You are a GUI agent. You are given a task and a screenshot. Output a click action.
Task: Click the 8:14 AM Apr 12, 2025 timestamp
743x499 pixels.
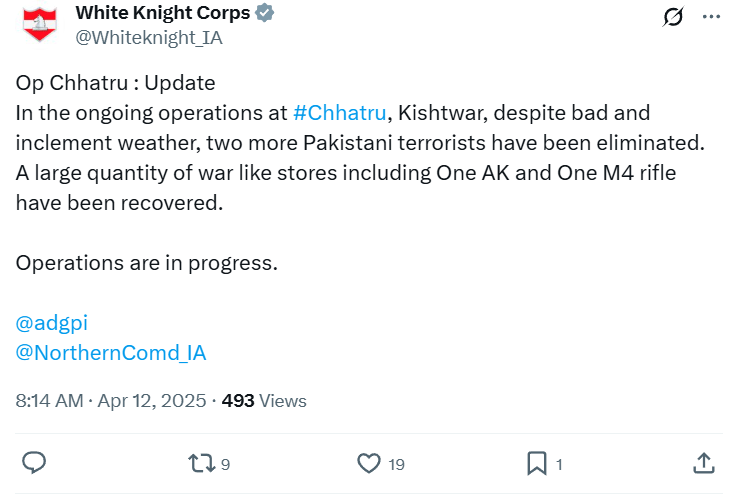pyautogui.click(x=111, y=401)
